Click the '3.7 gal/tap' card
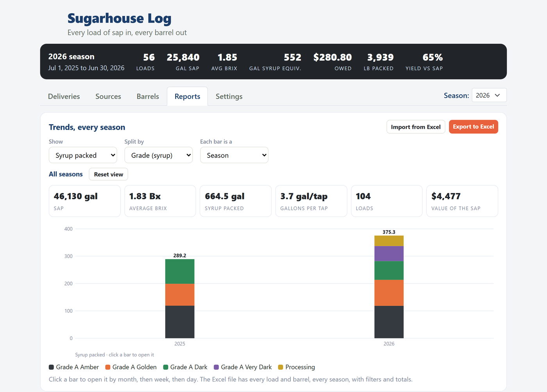Viewport: 547px width, 392px height. (311, 201)
